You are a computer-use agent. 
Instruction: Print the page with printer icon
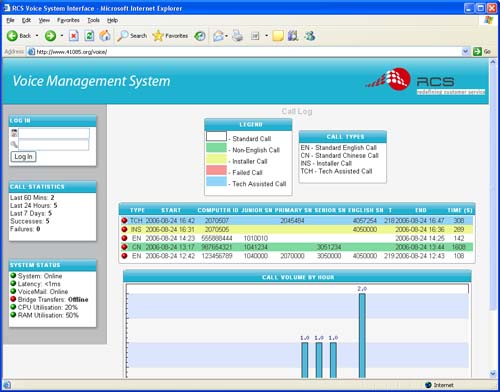pos(237,36)
